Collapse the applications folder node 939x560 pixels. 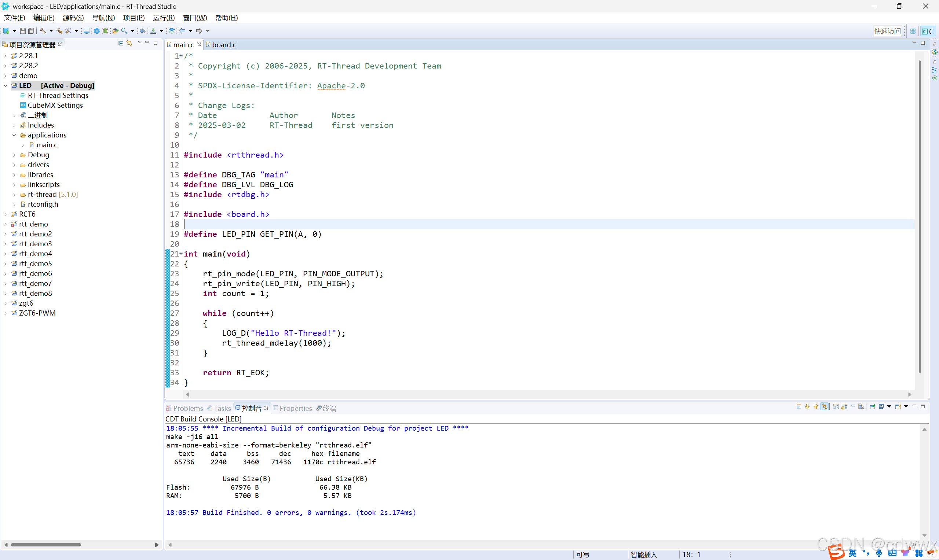click(x=14, y=135)
